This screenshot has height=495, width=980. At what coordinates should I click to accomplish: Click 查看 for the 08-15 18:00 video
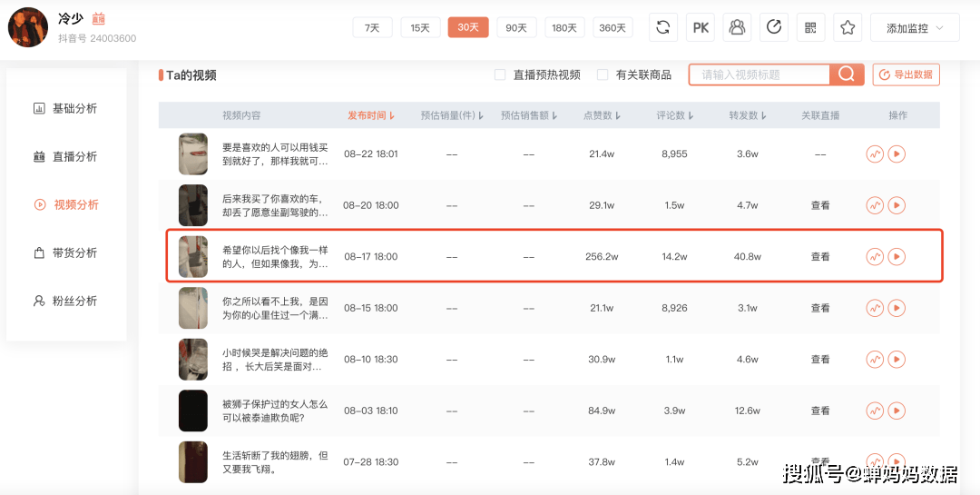tap(820, 308)
